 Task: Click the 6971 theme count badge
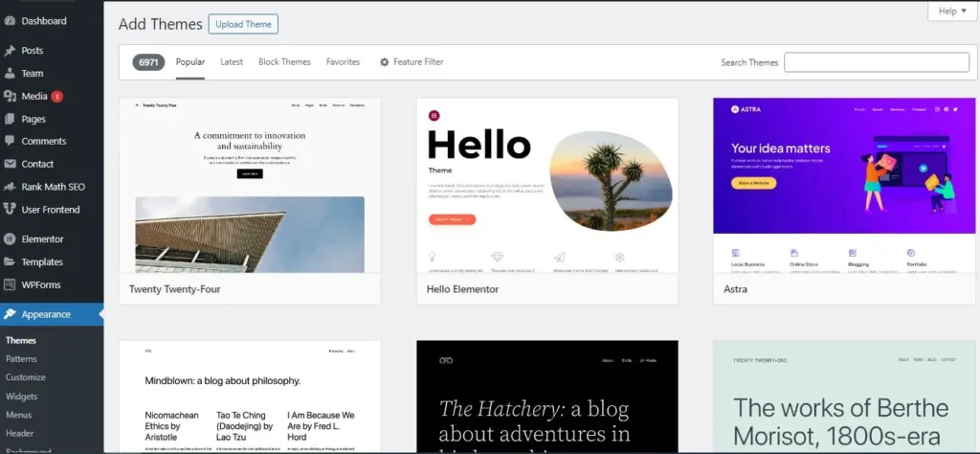pos(148,62)
